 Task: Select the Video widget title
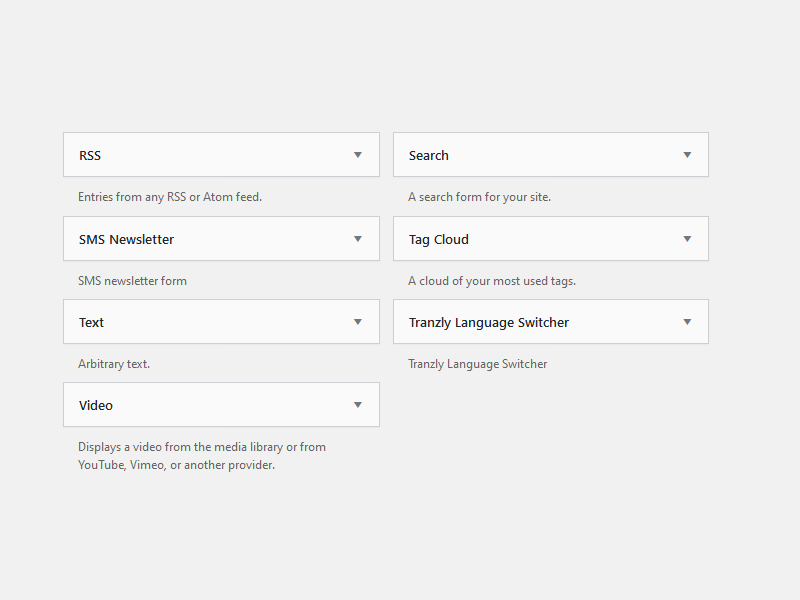click(x=96, y=406)
